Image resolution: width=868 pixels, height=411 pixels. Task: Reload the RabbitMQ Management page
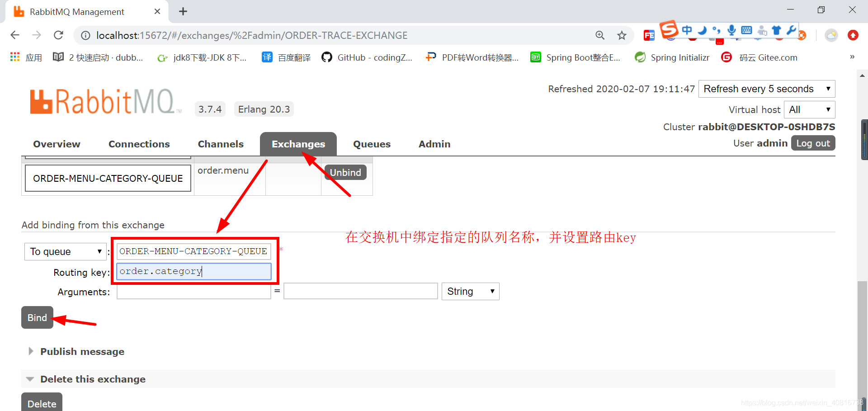pyautogui.click(x=58, y=35)
